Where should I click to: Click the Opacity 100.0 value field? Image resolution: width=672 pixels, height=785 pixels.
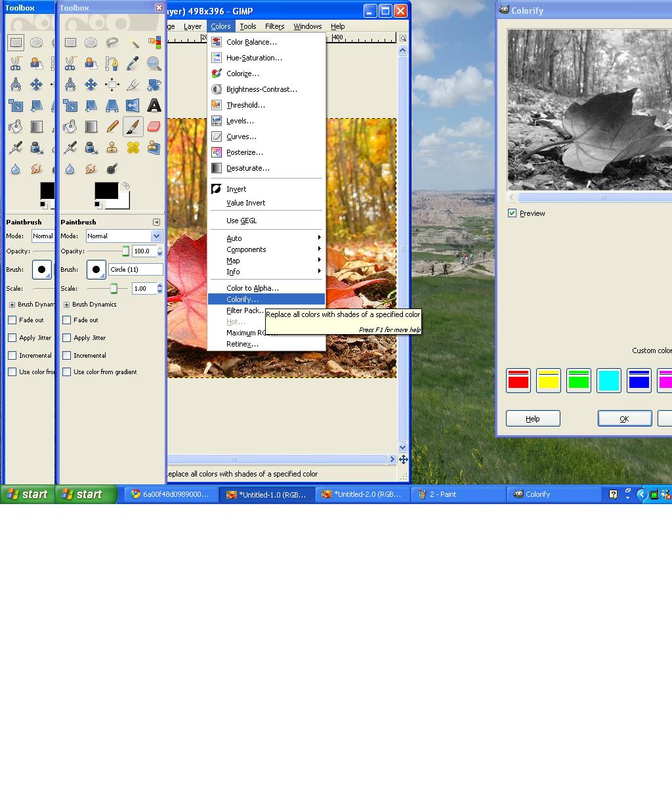click(x=144, y=251)
